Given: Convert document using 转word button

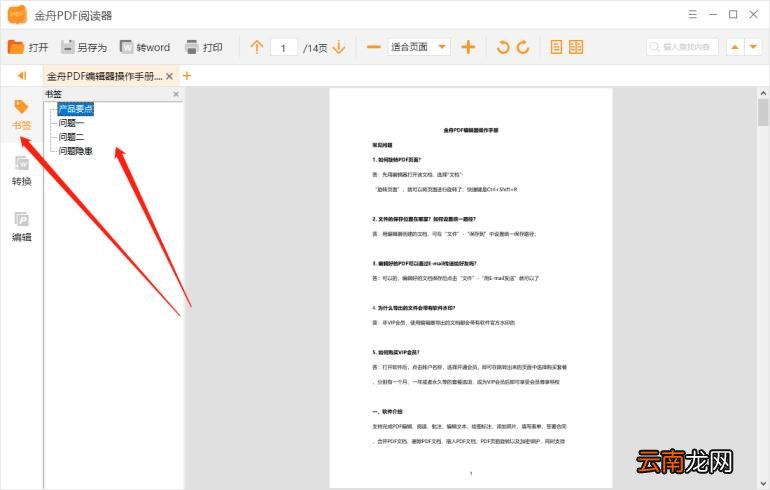Looking at the screenshot, I should (145, 47).
